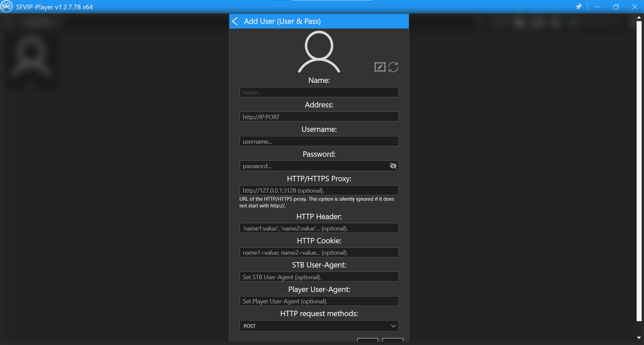The width and height of the screenshot is (644, 345).
Task: Focus the Address http://IP:PORT field
Action: click(319, 117)
